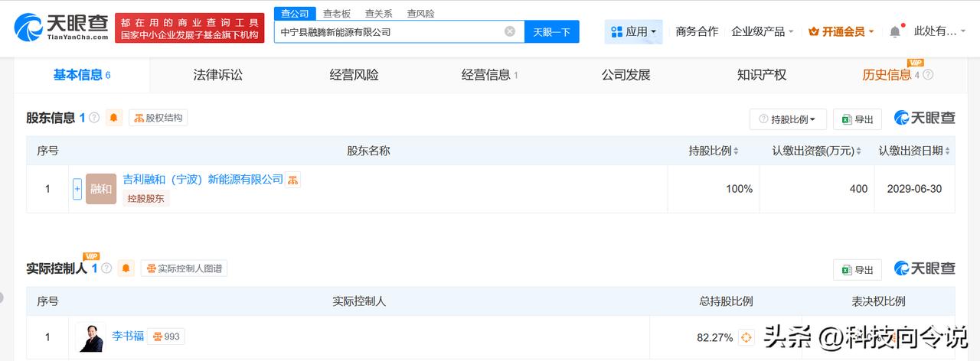Click the 82.27% total shareholding value

[716, 337]
